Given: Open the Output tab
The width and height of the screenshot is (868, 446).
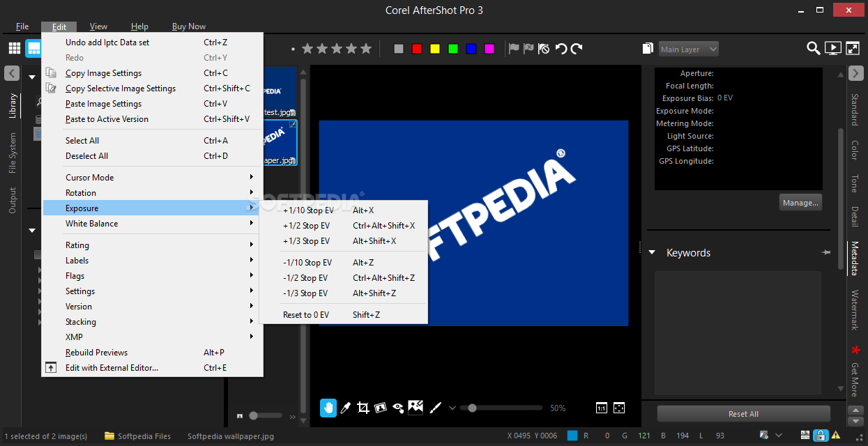Looking at the screenshot, I should 12,200.
